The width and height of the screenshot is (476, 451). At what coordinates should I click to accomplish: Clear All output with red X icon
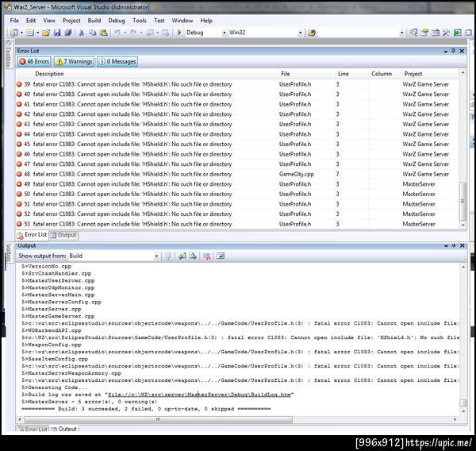click(x=207, y=256)
